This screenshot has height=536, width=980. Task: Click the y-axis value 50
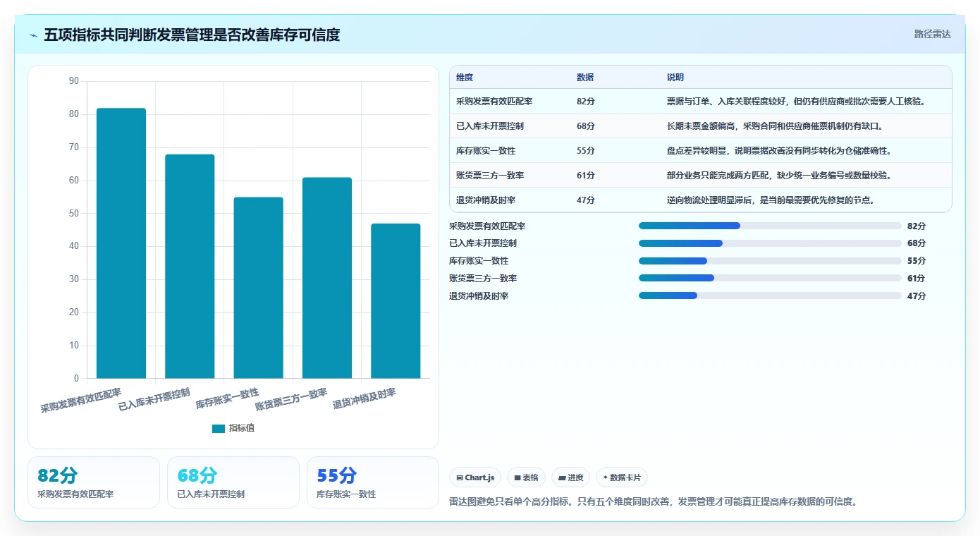(x=74, y=213)
